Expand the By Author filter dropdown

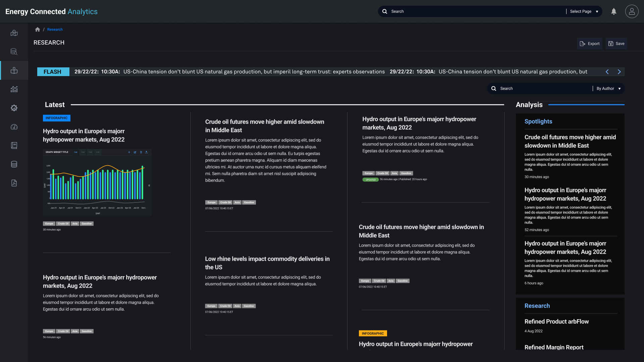(x=608, y=88)
